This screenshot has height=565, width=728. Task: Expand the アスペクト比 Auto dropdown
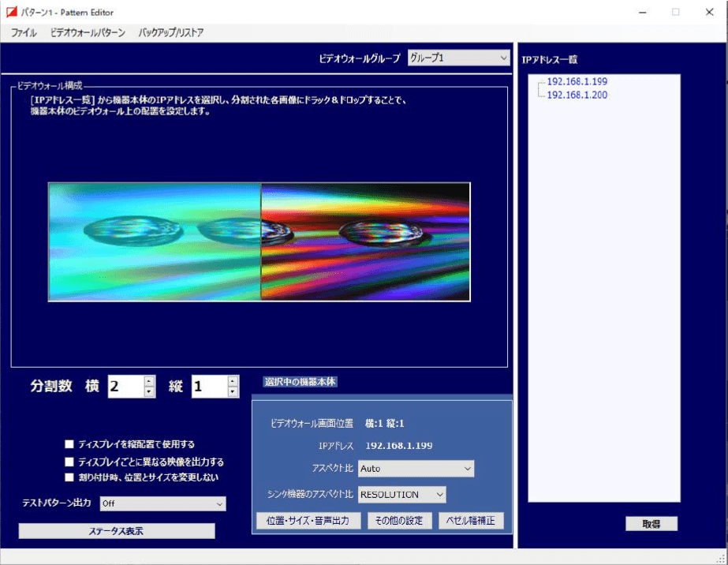tap(416, 469)
